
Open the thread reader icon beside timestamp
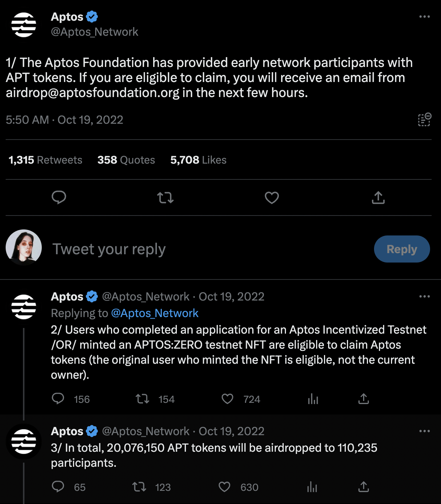[424, 120]
